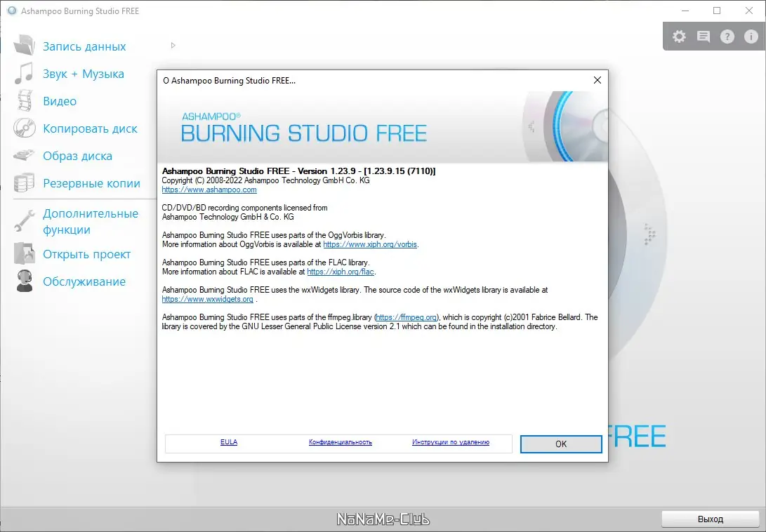Select the Запись данных menu item
766x532 pixels.
[x=84, y=46]
